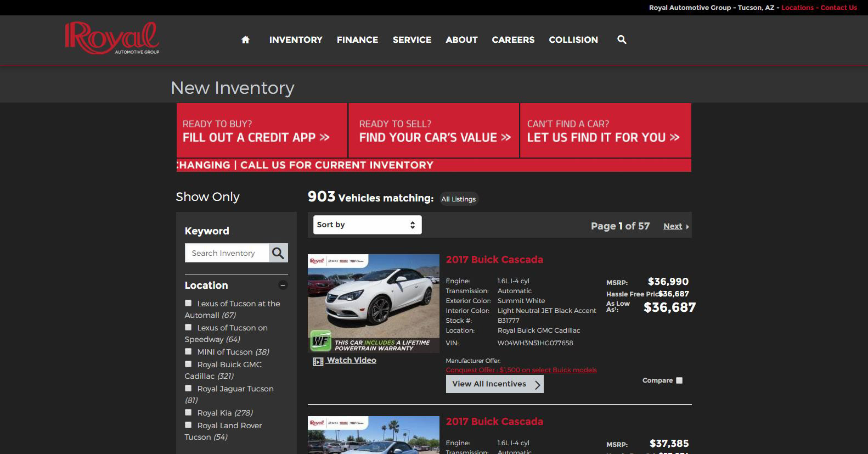The image size is (868, 454).
Task: Collapse the Location filter minus icon
Action: (283, 285)
